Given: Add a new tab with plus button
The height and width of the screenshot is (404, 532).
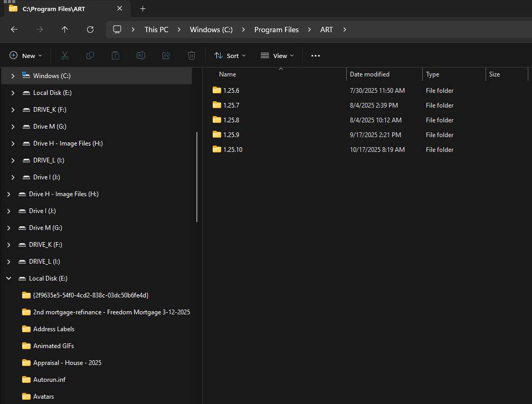Looking at the screenshot, I should 142,8.
